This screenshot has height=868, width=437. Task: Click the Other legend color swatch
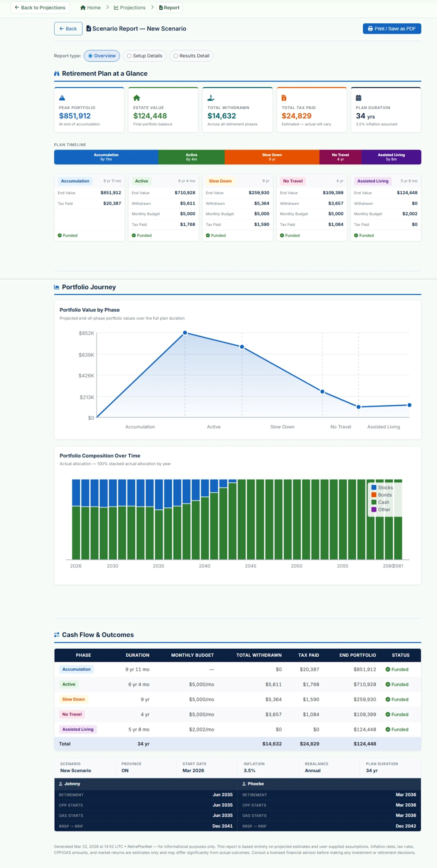(x=374, y=509)
